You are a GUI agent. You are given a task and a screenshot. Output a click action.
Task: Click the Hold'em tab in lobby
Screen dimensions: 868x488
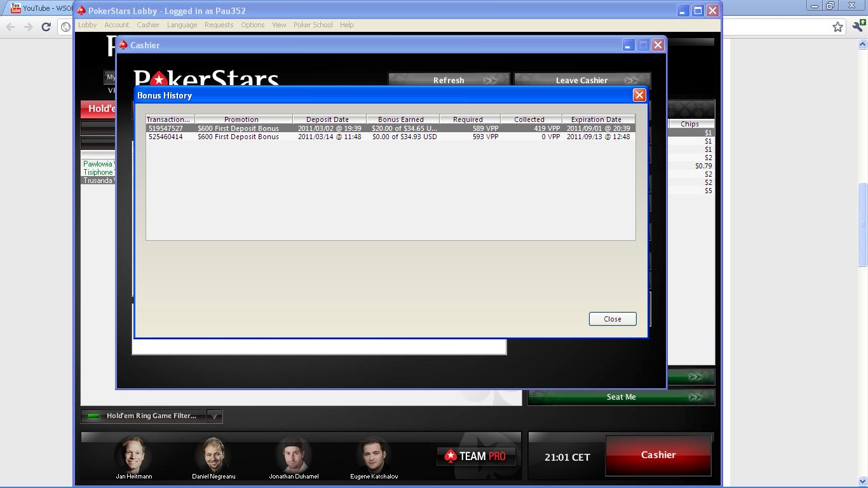tap(98, 109)
